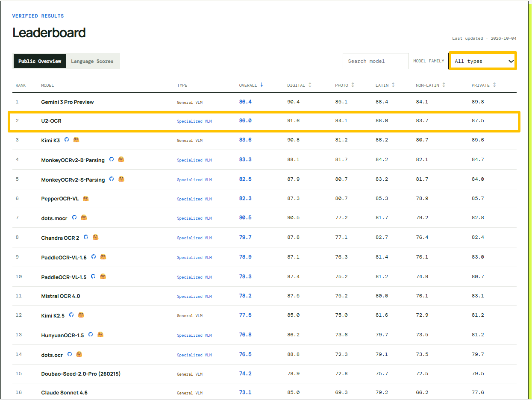Sort the table by the Digital column
The height and width of the screenshot is (400, 532).
tap(299, 85)
